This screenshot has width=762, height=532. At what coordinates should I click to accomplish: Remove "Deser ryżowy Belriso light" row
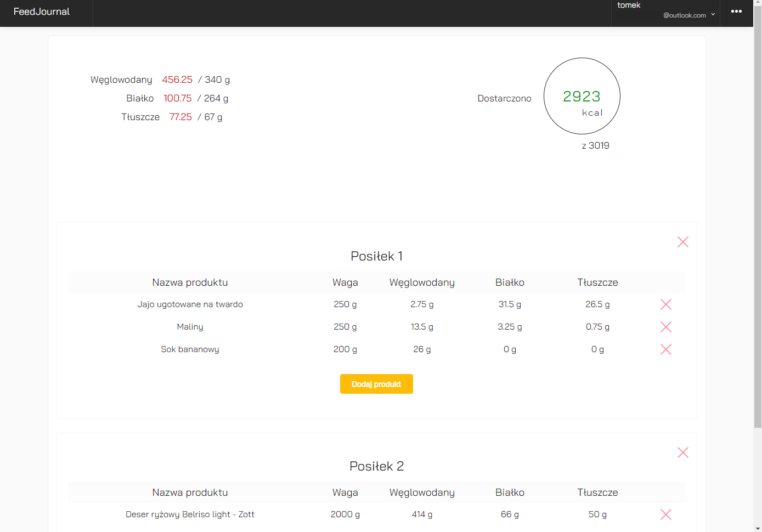tap(665, 514)
